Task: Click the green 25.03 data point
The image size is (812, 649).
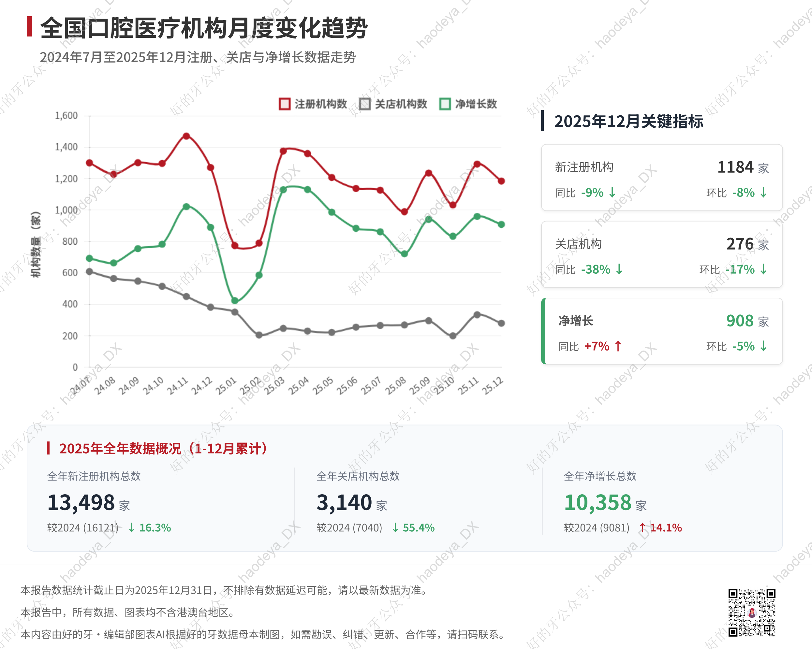Action: pyautogui.click(x=283, y=189)
